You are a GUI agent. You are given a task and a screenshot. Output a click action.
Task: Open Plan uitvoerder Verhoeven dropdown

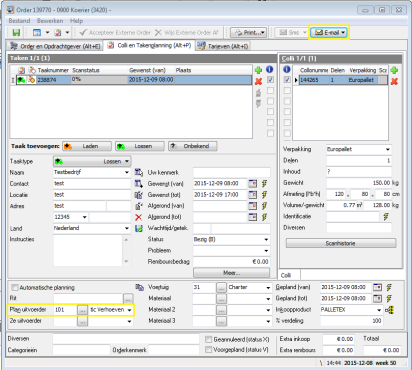pyautogui.click(x=129, y=310)
